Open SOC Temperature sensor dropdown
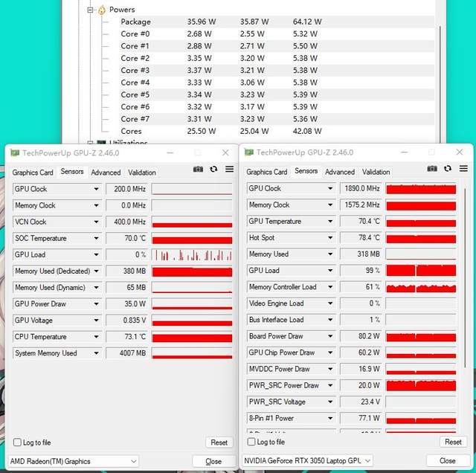The width and height of the screenshot is (476, 473). tap(96, 238)
